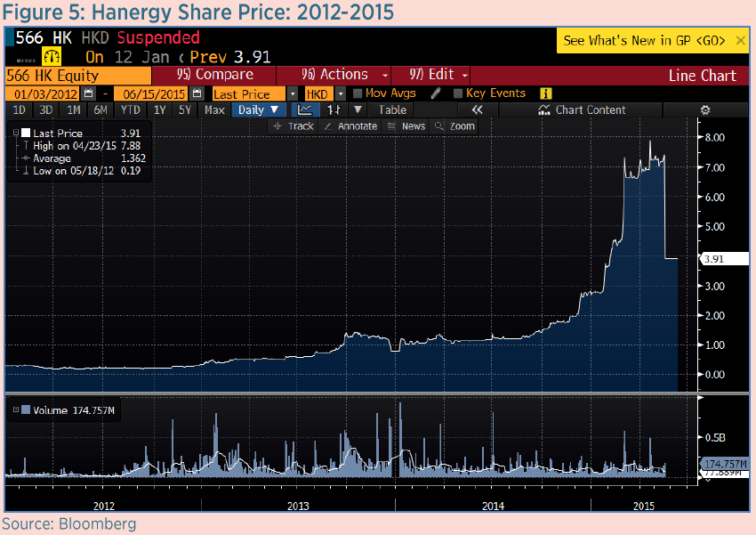
Task: Click the 174.757M volume axis label
Action: coord(725,464)
